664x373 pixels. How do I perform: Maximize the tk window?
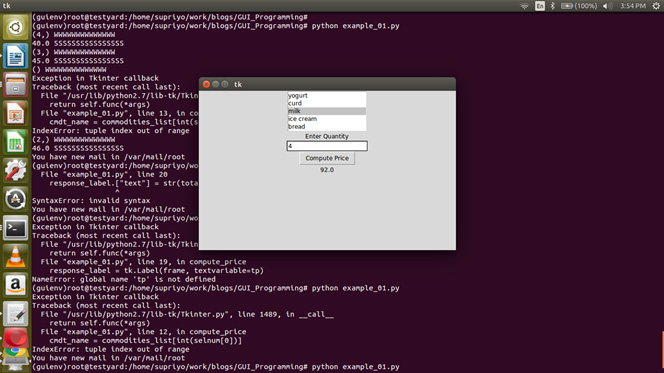click(x=225, y=84)
